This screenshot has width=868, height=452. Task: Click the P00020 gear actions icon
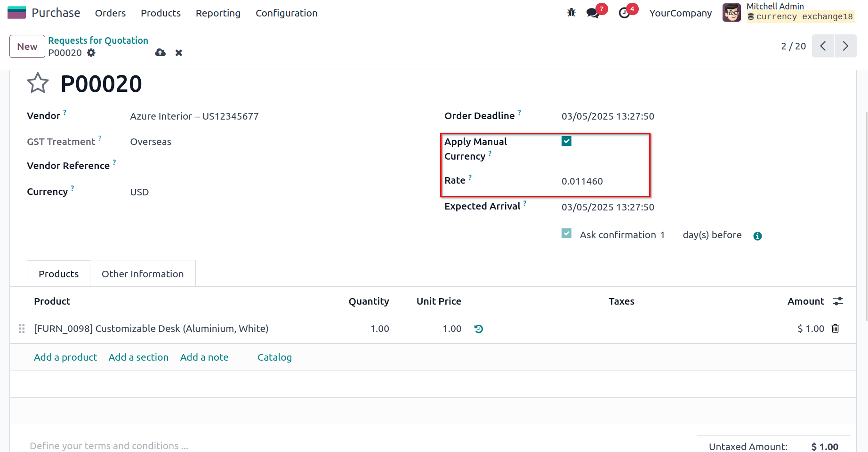pos(91,53)
